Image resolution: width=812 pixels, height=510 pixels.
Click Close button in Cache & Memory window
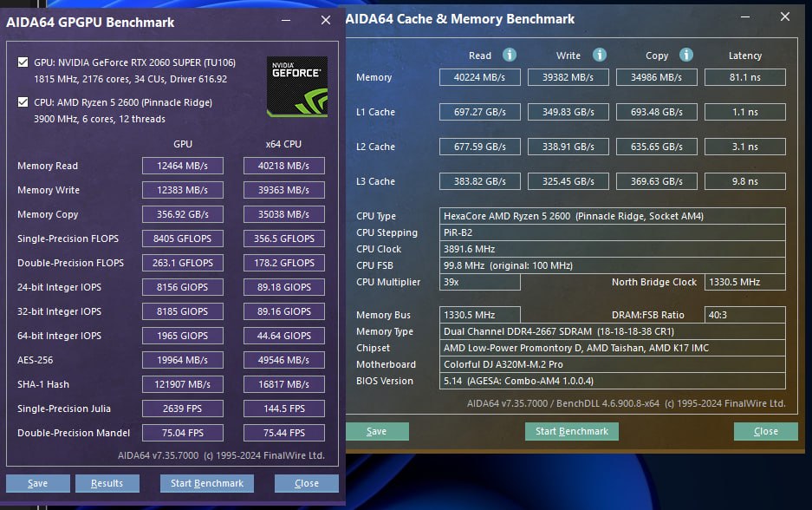[766, 431]
